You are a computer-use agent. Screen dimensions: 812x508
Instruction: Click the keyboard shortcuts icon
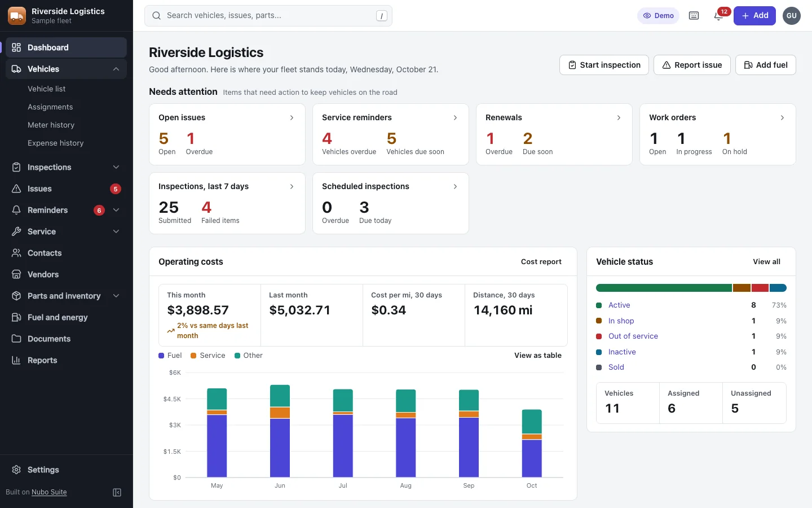click(694, 16)
